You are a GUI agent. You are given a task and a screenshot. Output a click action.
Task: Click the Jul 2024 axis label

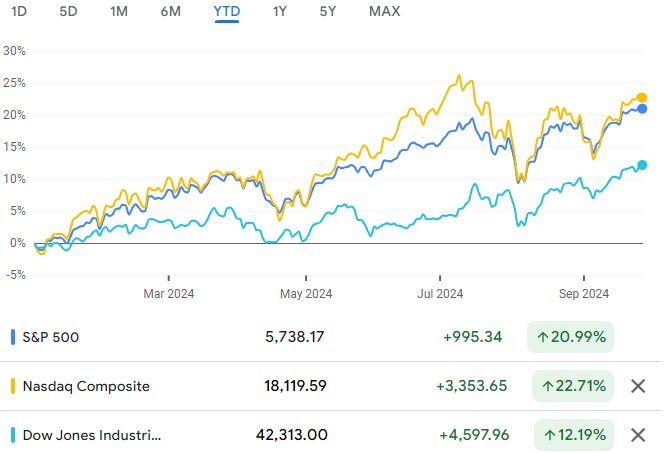tap(440, 294)
